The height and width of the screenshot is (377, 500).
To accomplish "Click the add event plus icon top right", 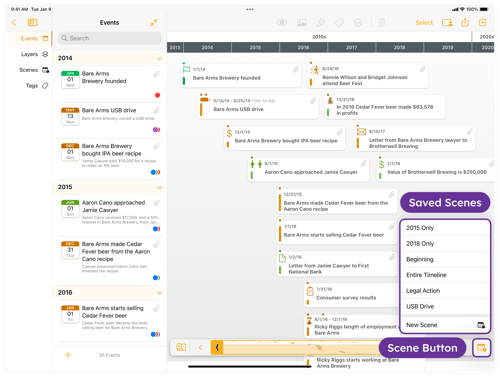I will pyautogui.click(x=482, y=22).
